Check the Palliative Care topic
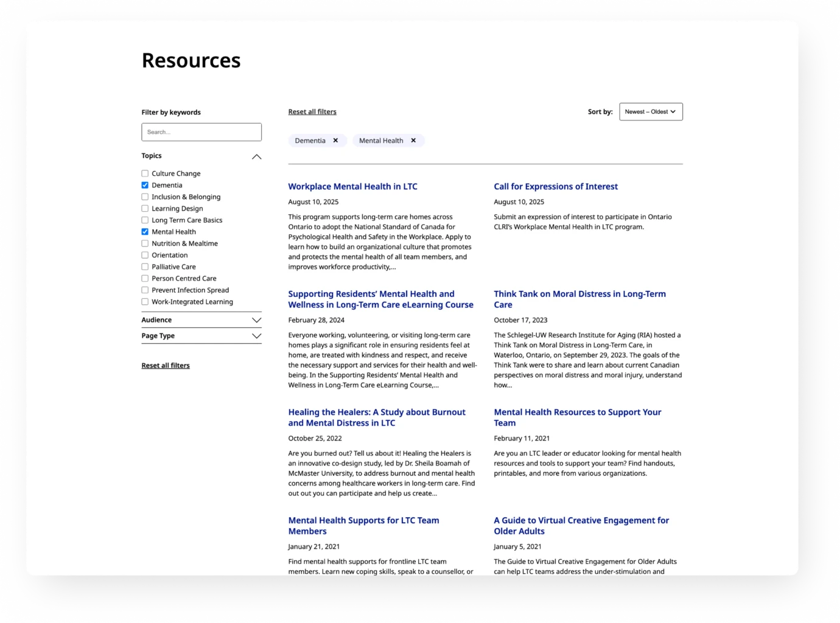 145,267
